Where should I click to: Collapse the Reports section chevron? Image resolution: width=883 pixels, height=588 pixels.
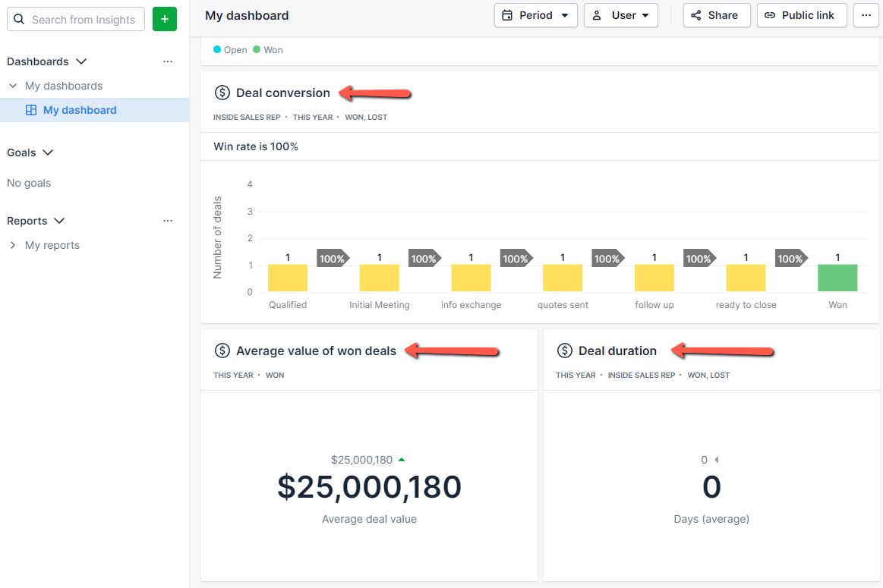click(x=60, y=221)
